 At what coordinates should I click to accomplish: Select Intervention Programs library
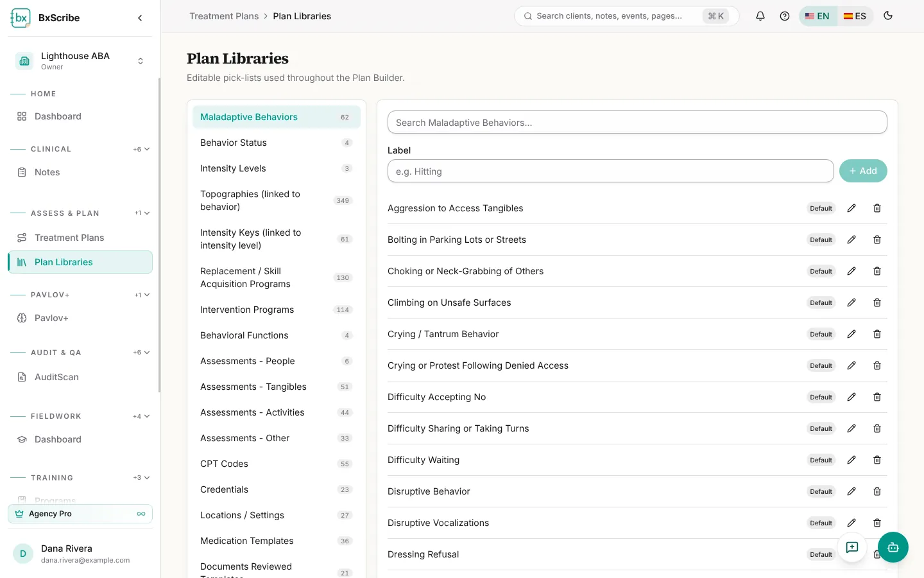tap(277, 310)
